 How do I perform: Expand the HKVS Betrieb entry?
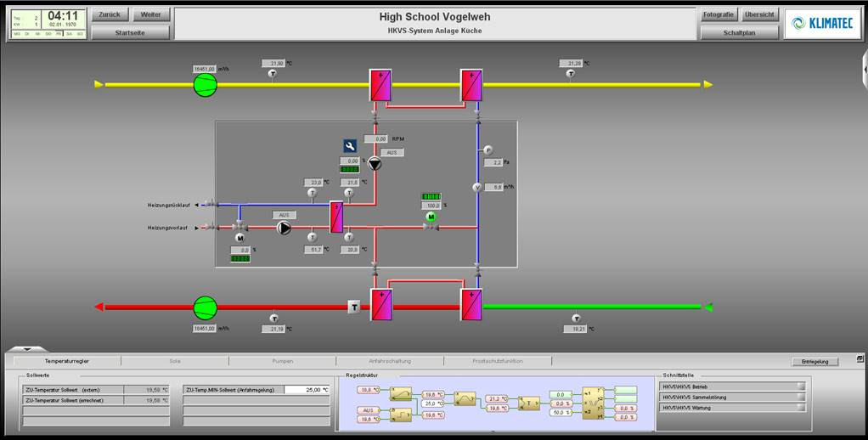800,386
